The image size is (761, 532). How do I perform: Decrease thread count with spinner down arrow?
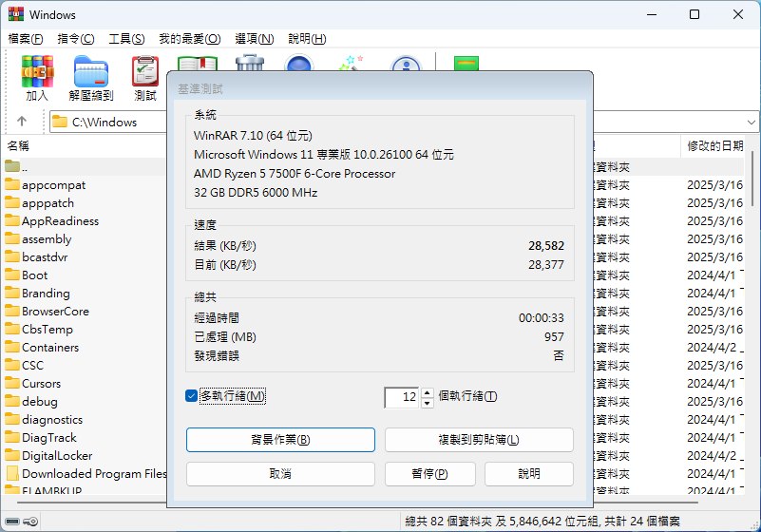coord(428,403)
